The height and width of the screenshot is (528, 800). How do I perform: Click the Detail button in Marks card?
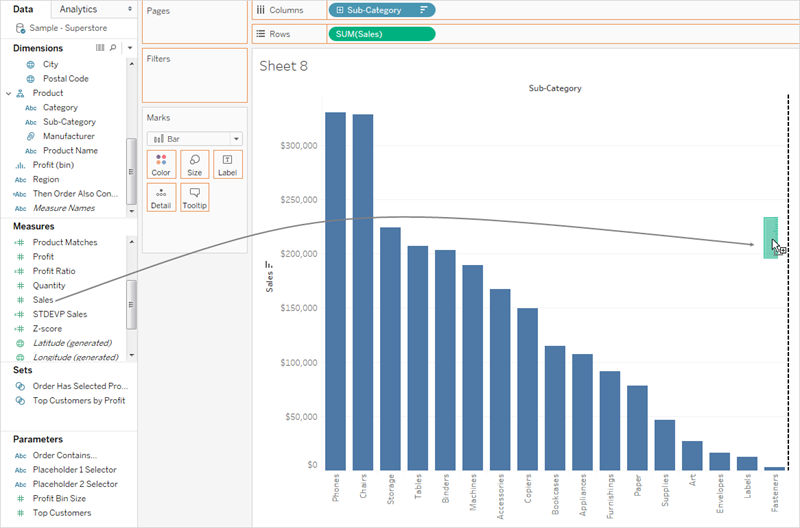click(x=161, y=197)
